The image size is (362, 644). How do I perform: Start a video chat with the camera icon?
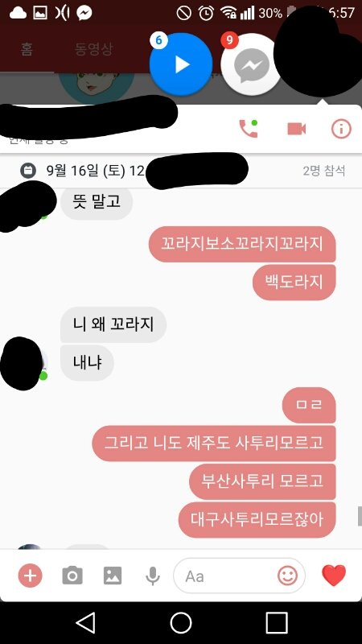tap(297, 129)
